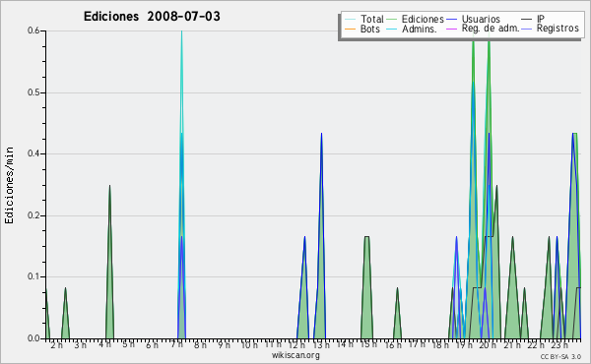This screenshot has width=591, height=364.
Task: Click the 0.5 y-axis value
Action: click(33, 92)
